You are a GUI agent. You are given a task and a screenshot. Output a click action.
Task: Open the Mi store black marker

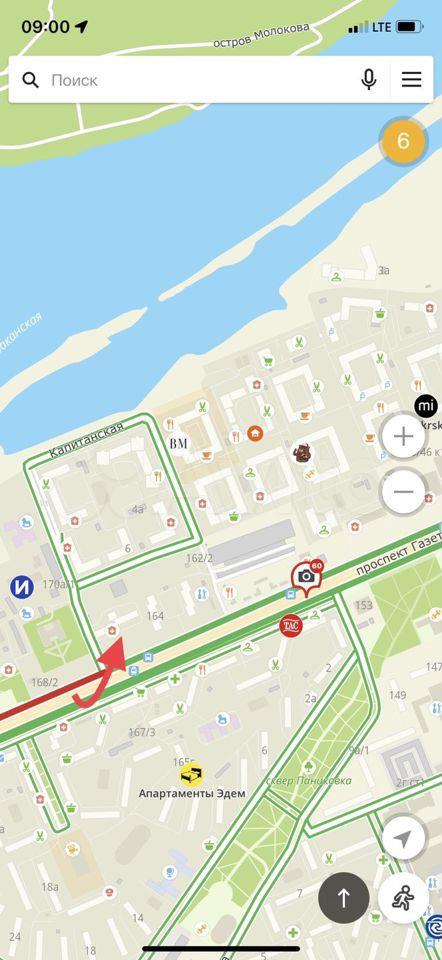click(x=425, y=405)
